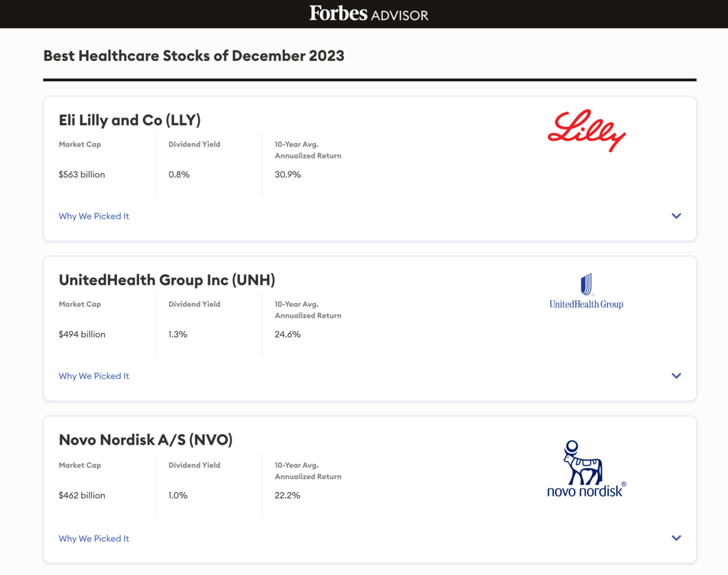Select the 1.3% dividend yield value
728x575 pixels.
click(178, 334)
